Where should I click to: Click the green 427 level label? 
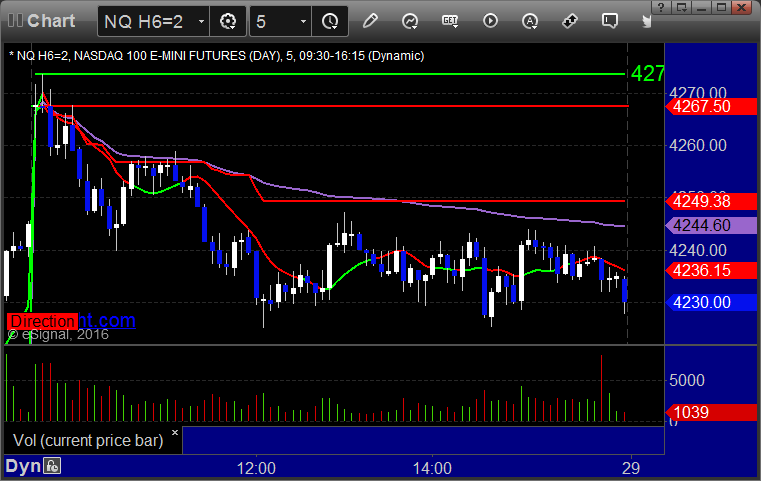pos(647,74)
